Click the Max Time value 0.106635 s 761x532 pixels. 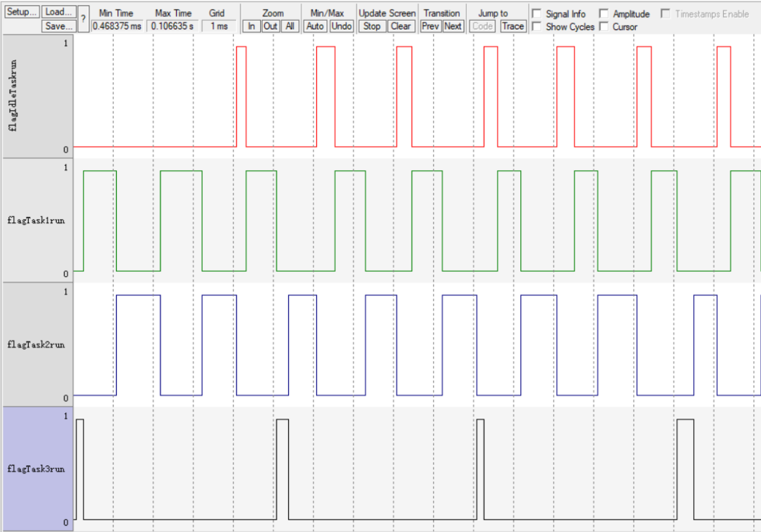click(172, 26)
